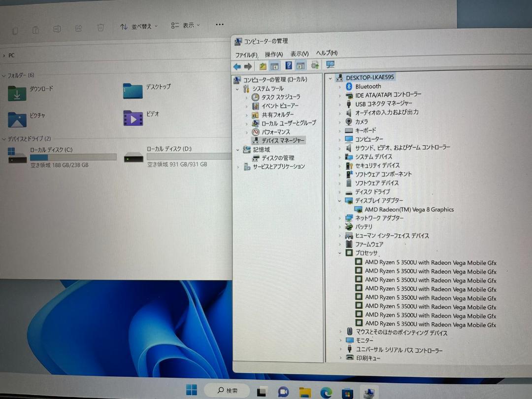Click the 検索 taskbar search box
532x399 pixels.
pyautogui.click(x=227, y=391)
